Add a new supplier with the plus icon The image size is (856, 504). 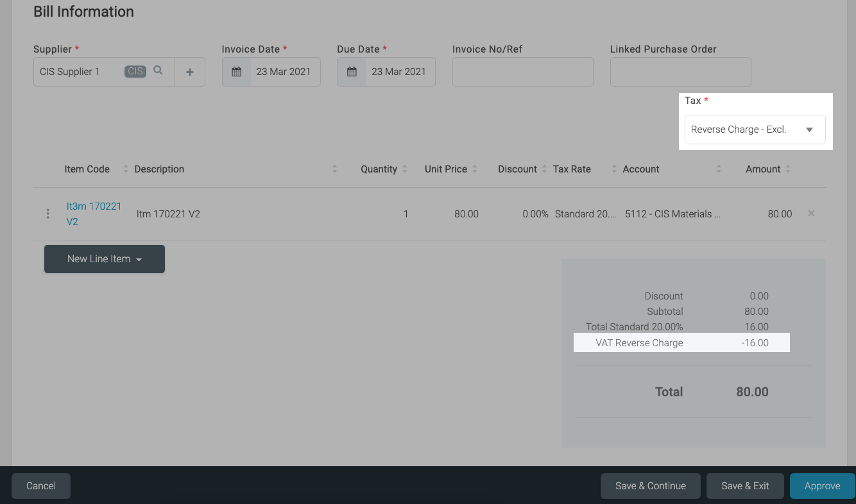(x=190, y=71)
